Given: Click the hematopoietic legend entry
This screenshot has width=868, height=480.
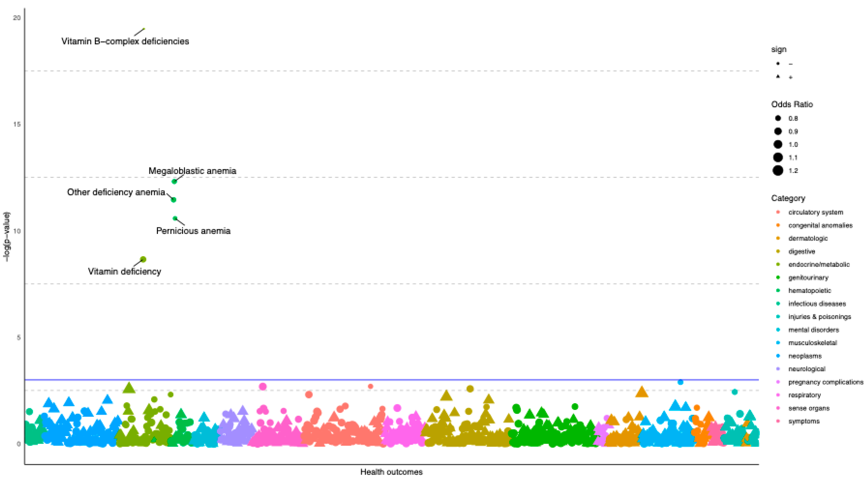Looking at the screenshot, I should 809,291.
